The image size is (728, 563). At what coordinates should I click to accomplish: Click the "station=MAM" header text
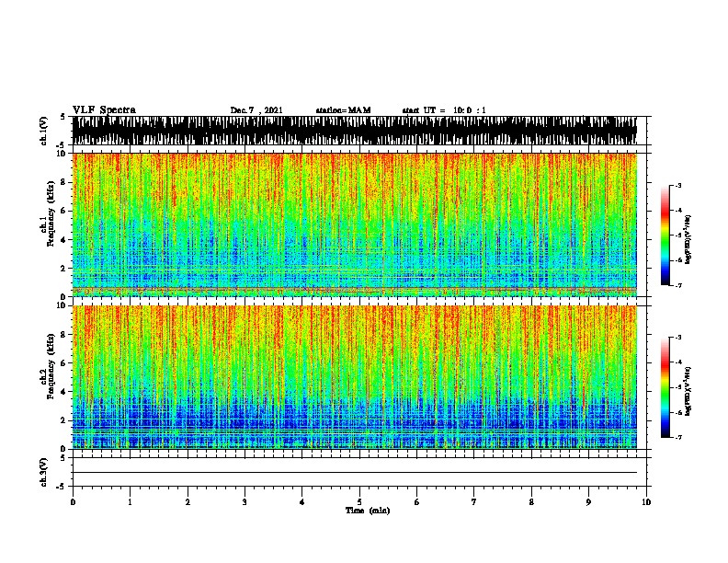(343, 110)
